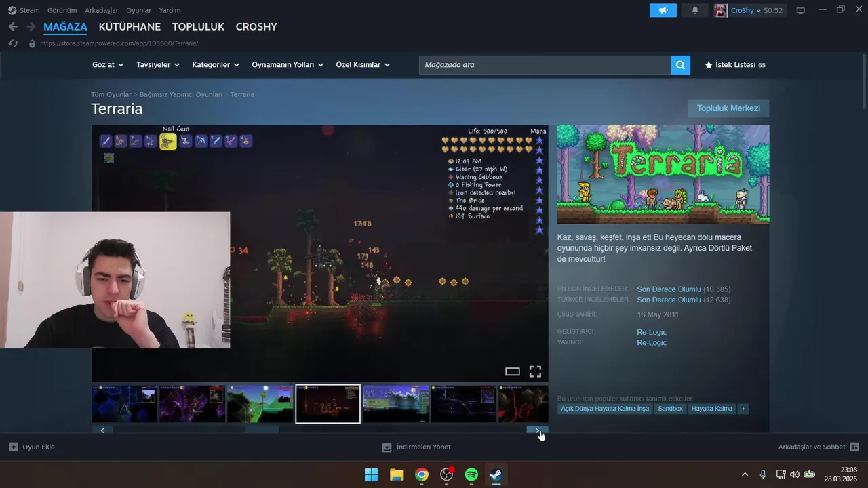This screenshot has height=488, width=868.
Task: Open the Yardım menu
Action: point(170,10)
